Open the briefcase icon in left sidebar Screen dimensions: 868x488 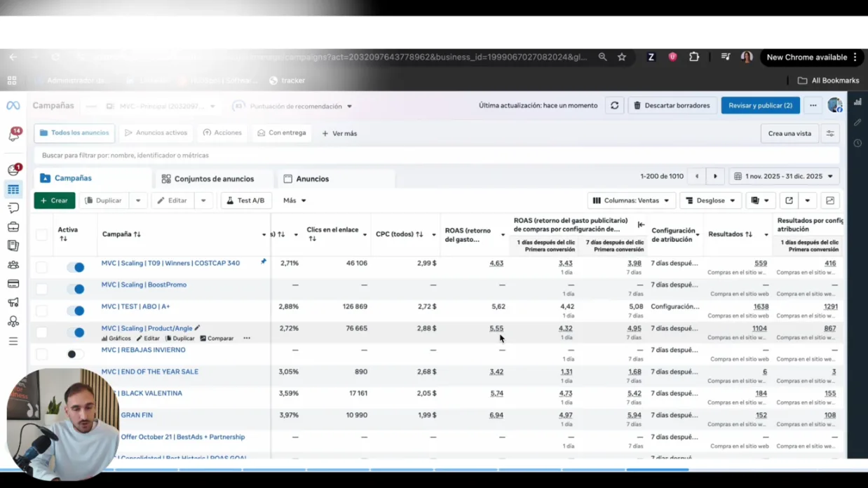pyautogui.click(x=13, y=227)
